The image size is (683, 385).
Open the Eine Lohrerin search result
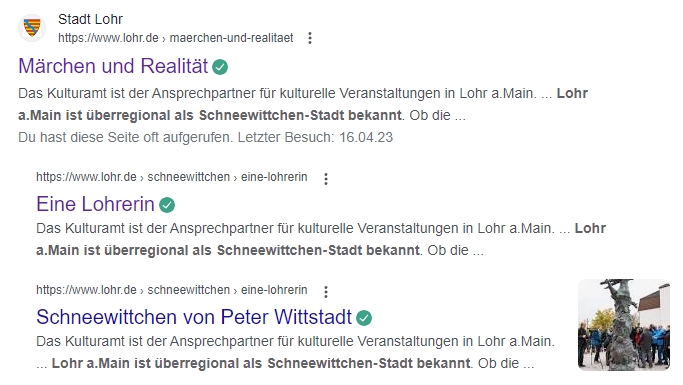[95, 204]
